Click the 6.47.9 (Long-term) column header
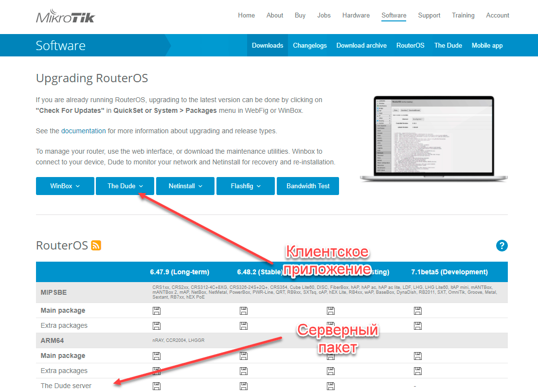Screen dimensions: 538x392 point(179,272)
